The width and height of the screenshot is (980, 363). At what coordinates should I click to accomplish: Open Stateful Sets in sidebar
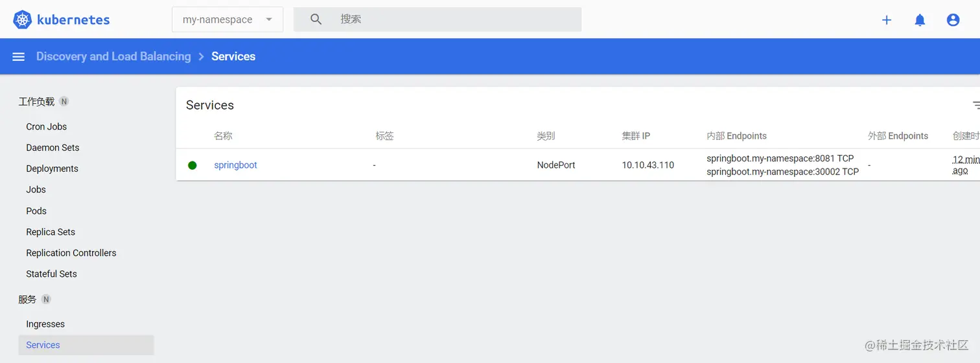point(51,274)
